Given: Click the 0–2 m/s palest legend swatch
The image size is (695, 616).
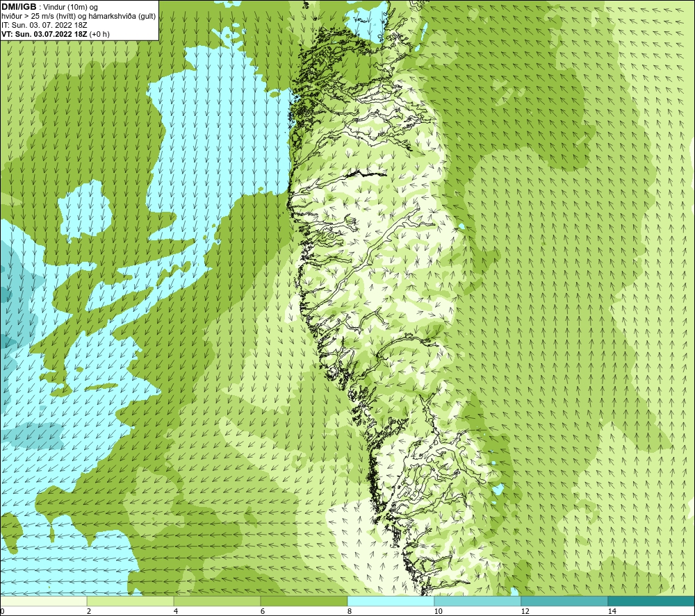Looking at the screenshot, I should [x=43, y=601].
